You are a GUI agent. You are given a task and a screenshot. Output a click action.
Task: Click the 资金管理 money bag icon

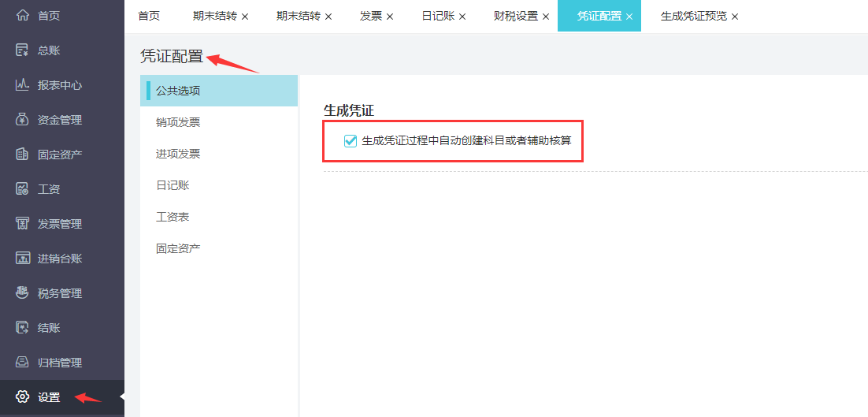tap(22, 120)
